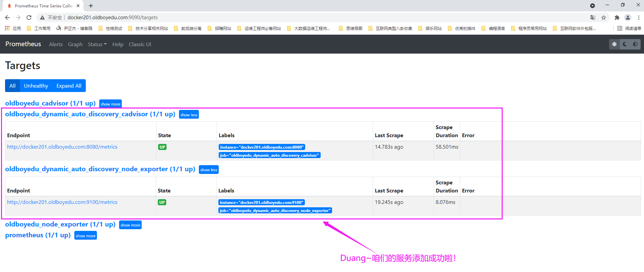Viewport: 644px width, 272px height.
Task: Open the 优秀的插件 bookmark folder
Action: pyautogui.click(x=461, y=28)
